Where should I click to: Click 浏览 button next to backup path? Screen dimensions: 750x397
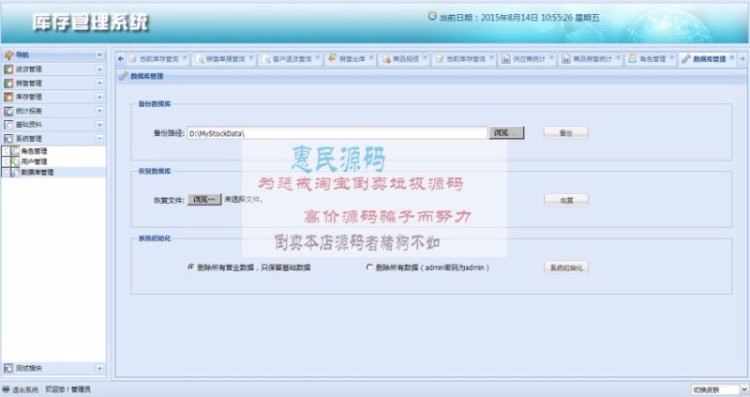[506, 133]
